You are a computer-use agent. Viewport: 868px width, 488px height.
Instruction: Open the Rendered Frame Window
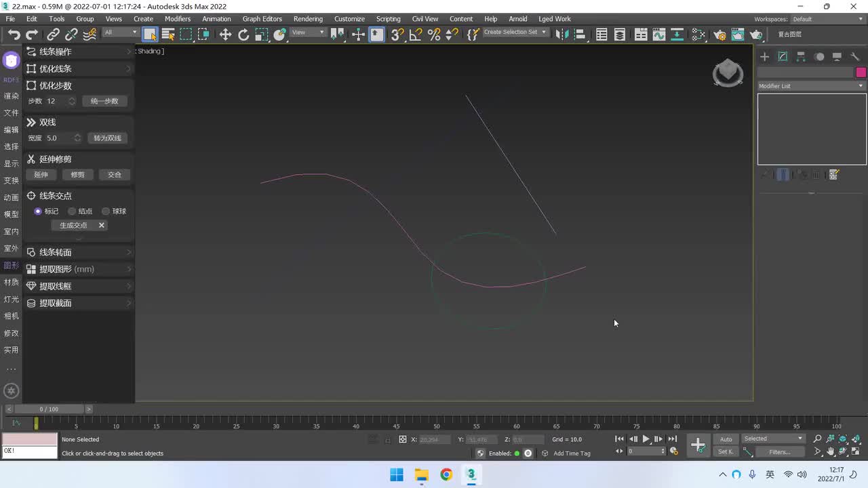coord(738,35)
